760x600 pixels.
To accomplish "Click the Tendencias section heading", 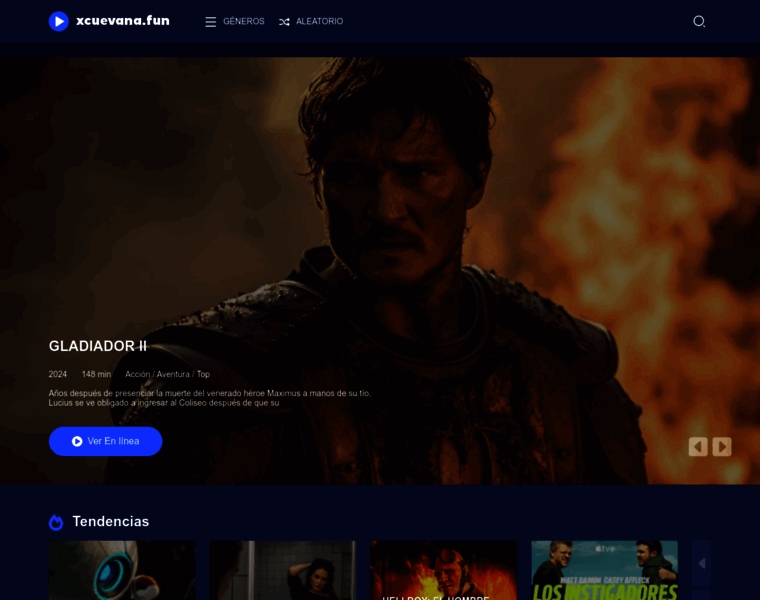I will 111,521.
